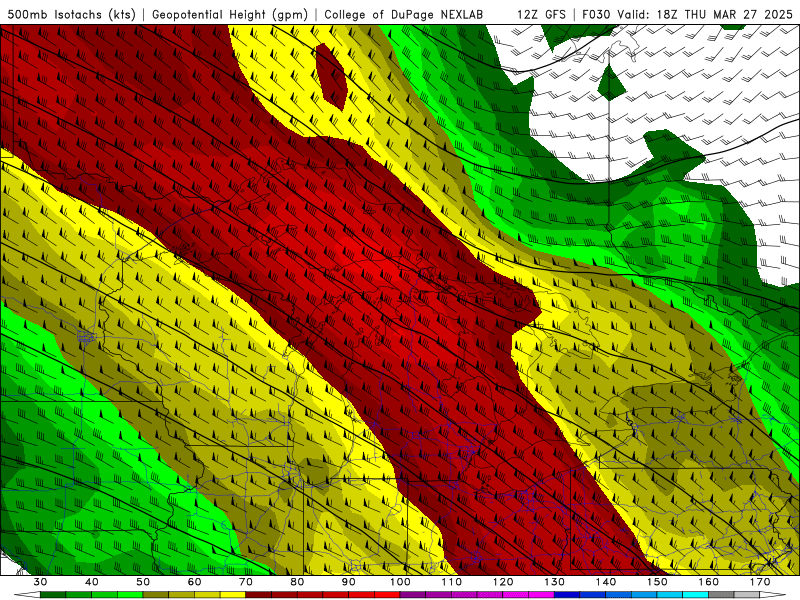
Task: Click the '70' label on the color scale
Action: tap(246, 582)
